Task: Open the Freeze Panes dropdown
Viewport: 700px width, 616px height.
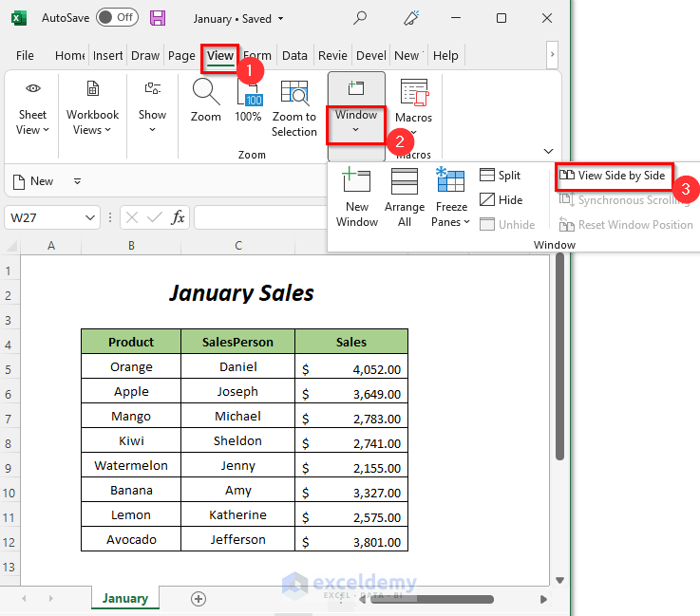Action: coord(450,196)
